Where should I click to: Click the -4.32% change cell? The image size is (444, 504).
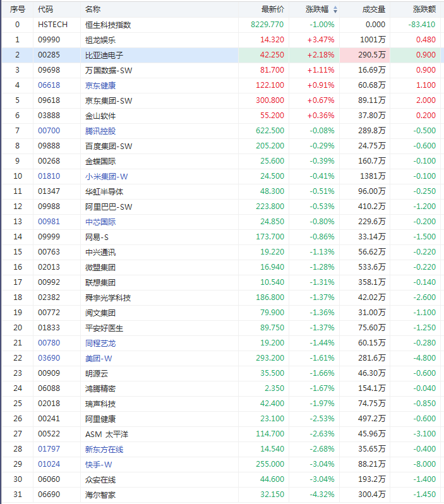tap(322, 495)
